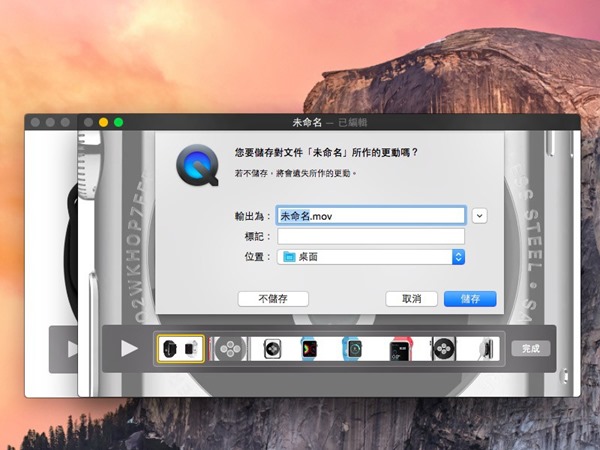Click the 完成 (Done) button
The width and height of the screenshot is (600, 450).
coord(530,349)
